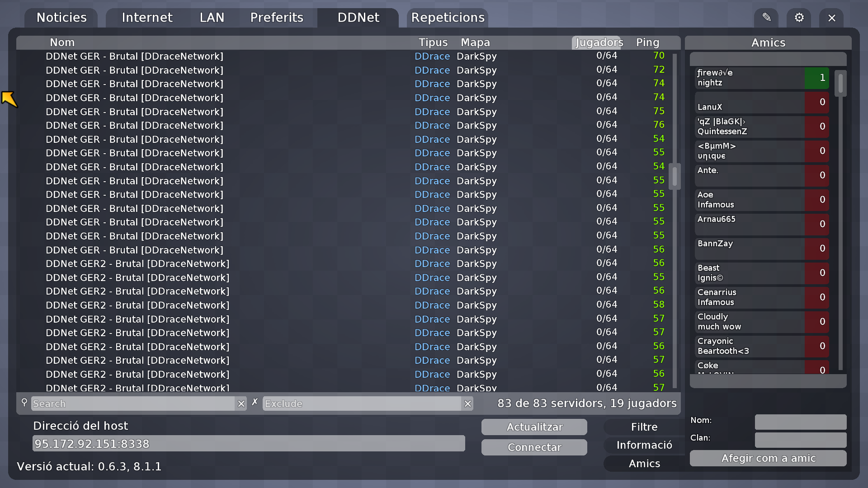Open the map editor via the pencil icon
This screenshot has width=868, height=488.
766,18
